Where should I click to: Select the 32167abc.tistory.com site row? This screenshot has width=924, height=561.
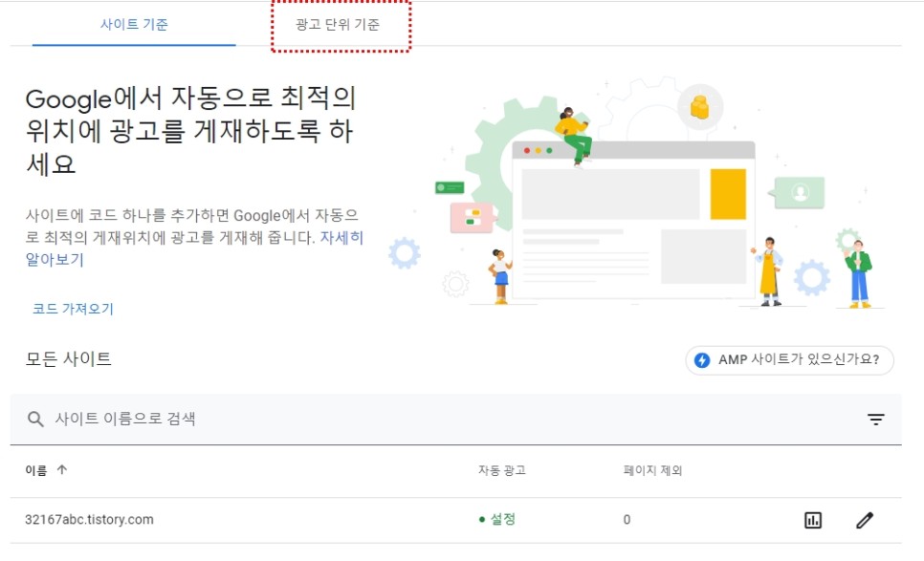point(455,520)
